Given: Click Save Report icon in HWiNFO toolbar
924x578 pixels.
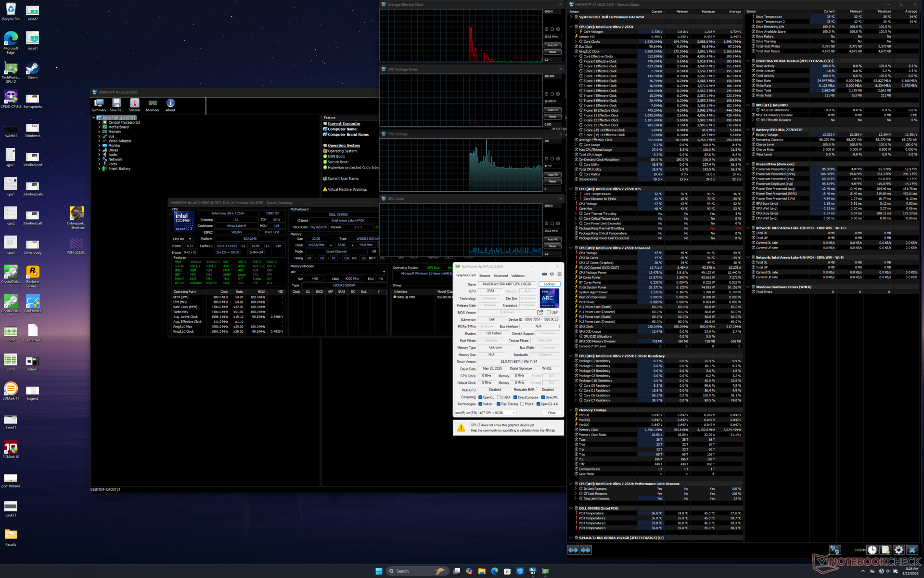Looking at the screenshot, I should click(x=116, y=105).
